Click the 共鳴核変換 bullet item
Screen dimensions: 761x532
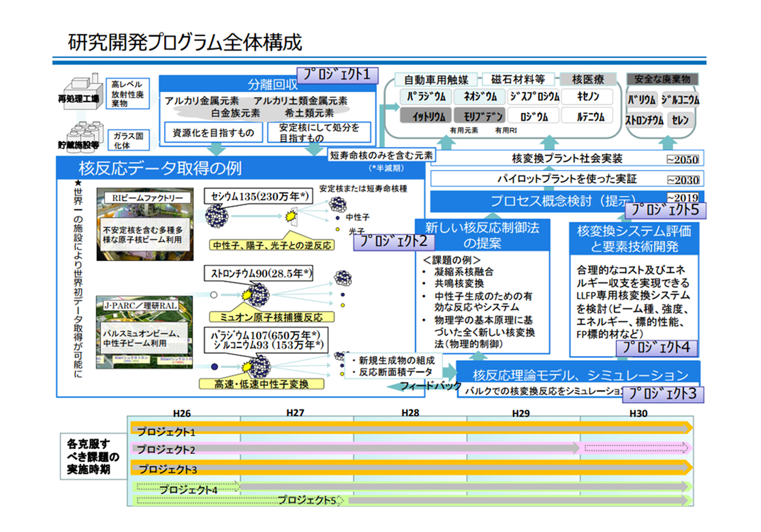(x=459, y=283)
